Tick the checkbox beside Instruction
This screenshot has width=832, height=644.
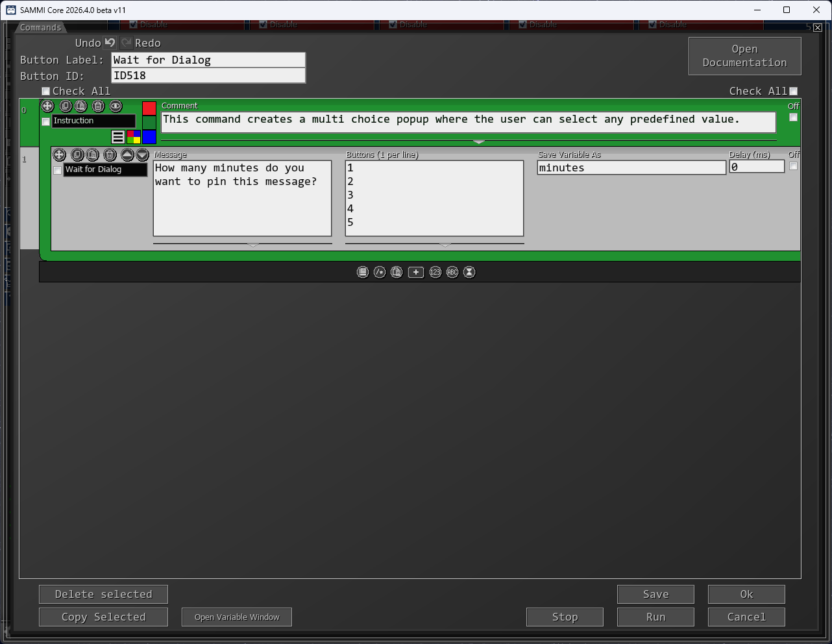pos(46,121)
